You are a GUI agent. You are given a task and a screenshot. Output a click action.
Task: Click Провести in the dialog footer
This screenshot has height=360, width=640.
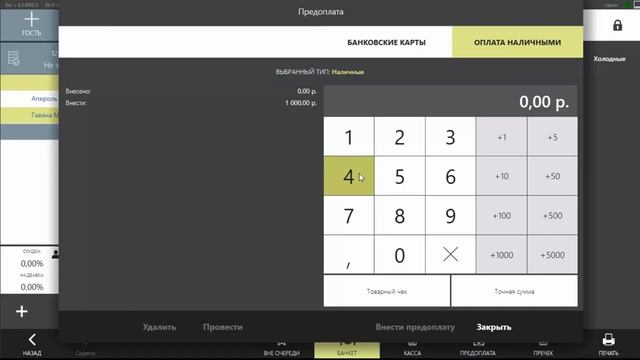(x=222, y=327)
